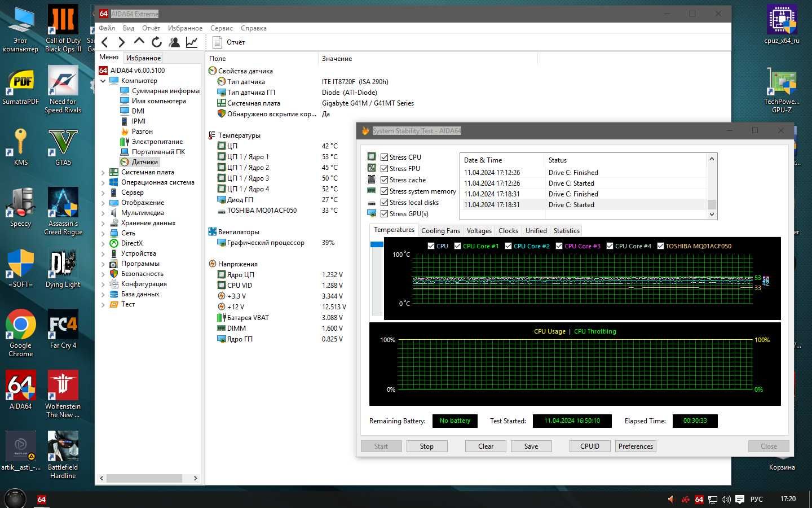Expand the DirectX tree node

[103, 243]
